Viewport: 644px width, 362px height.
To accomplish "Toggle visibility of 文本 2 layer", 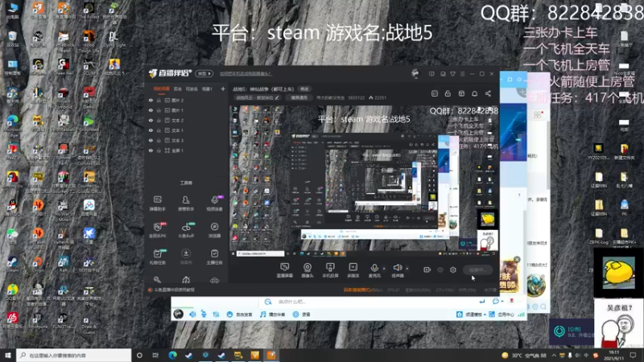I will (151, 120).
